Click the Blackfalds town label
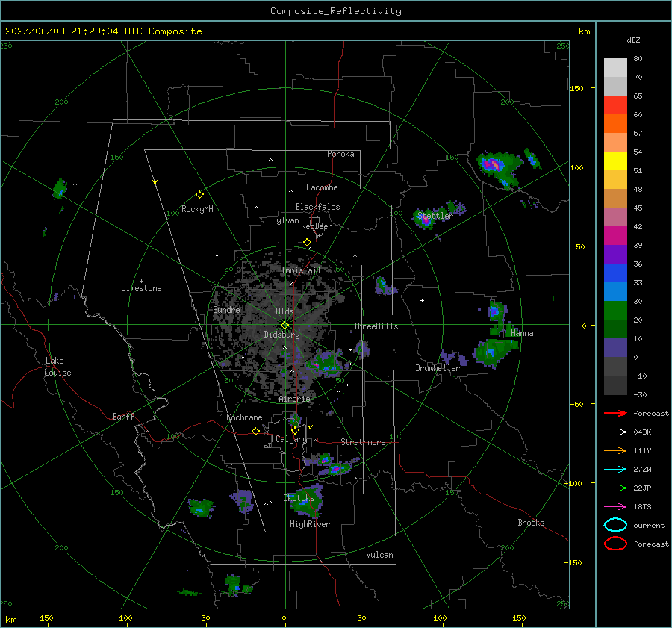This screenshot has width=672, height=628. click(x=317, y=207)
